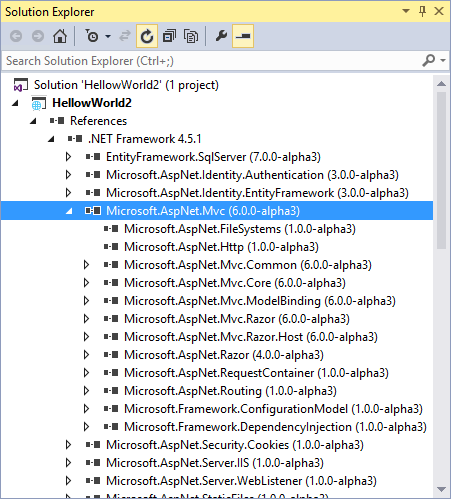Refresh the Solution Explorer tree

(x=147, y=36)
